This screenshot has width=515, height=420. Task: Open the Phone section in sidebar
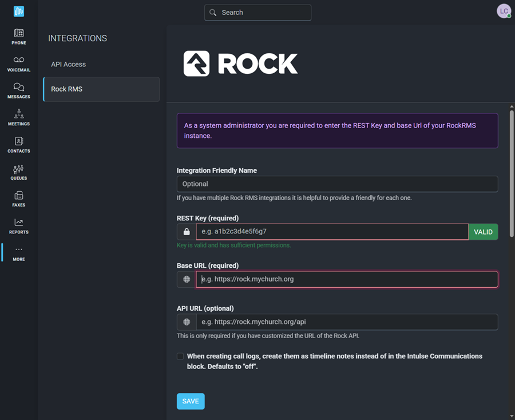click(x=19, y=37)
